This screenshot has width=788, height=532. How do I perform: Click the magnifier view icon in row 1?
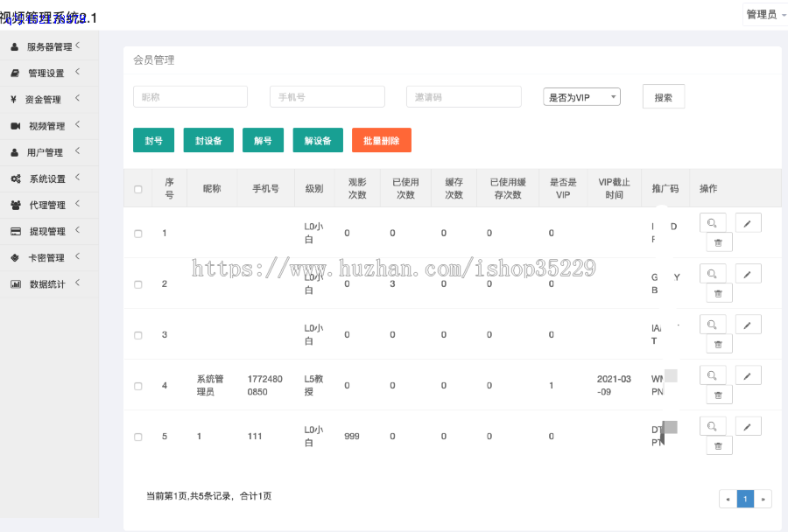pos(713,223)
